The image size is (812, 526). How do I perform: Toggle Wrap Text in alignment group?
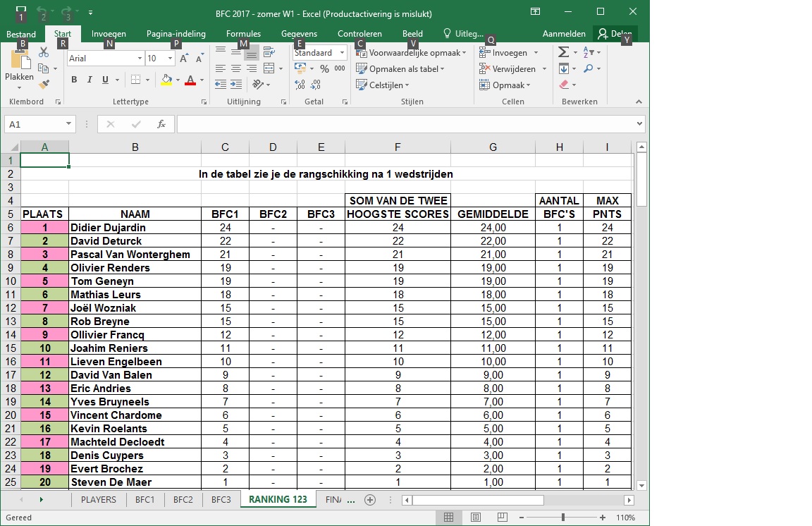269,52
